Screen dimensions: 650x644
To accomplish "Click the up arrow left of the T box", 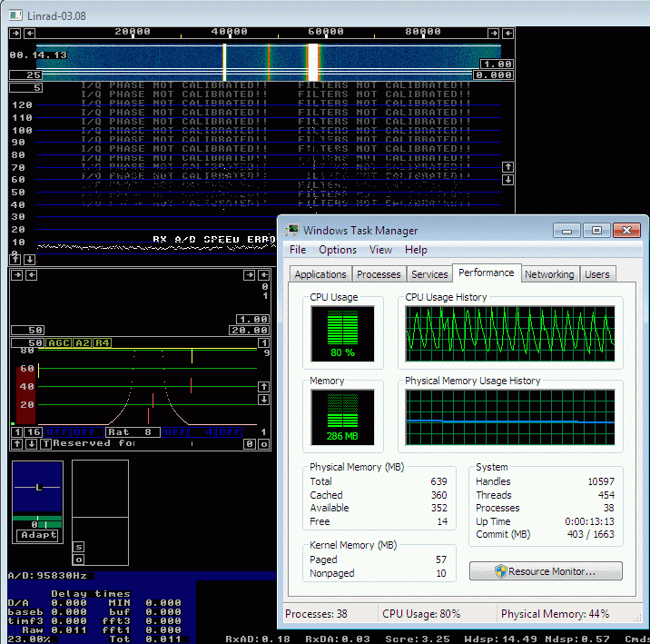I will 16,444.
